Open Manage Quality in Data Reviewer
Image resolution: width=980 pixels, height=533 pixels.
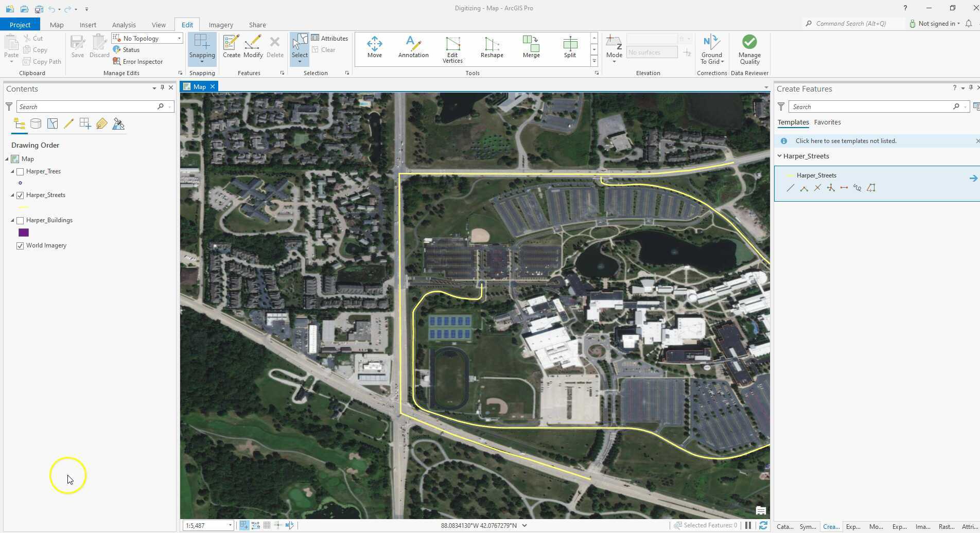749,49
